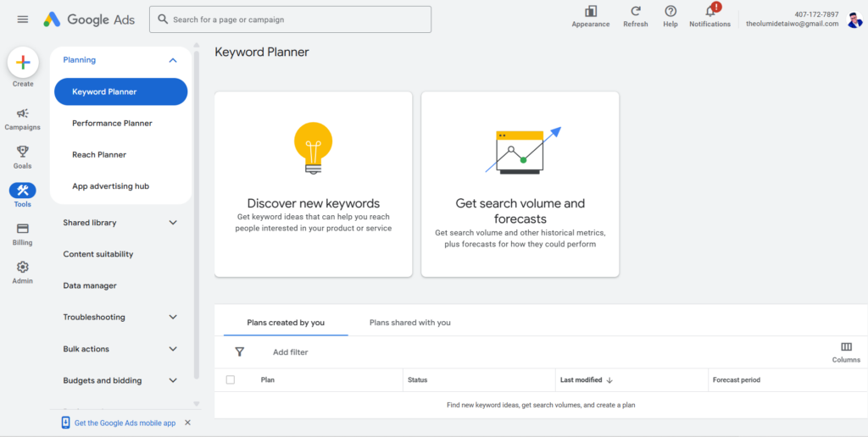
Task: Open the Appearance settings icon
Action: click(x=591, y=11)
